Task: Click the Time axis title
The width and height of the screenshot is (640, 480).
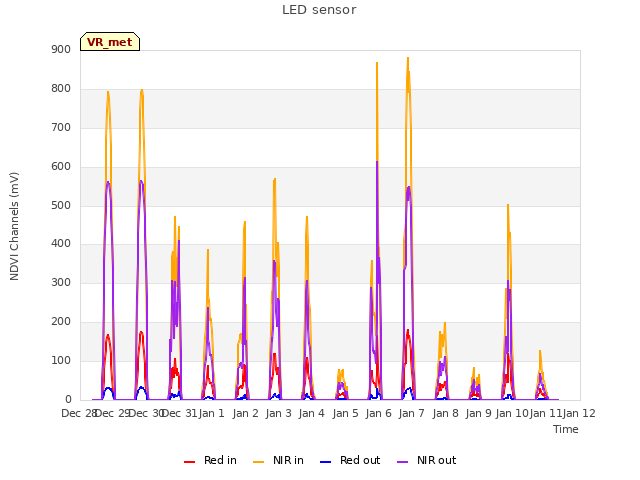Action: [566, 429]
